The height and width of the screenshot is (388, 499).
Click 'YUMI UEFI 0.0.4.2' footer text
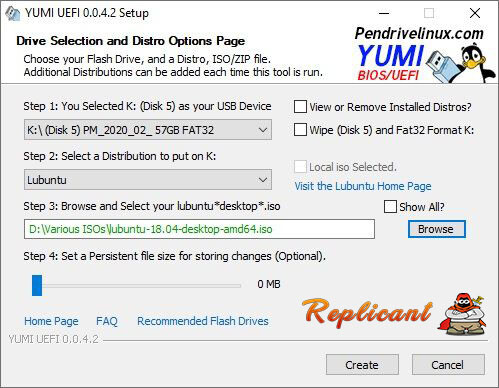(x=53, y=339)
